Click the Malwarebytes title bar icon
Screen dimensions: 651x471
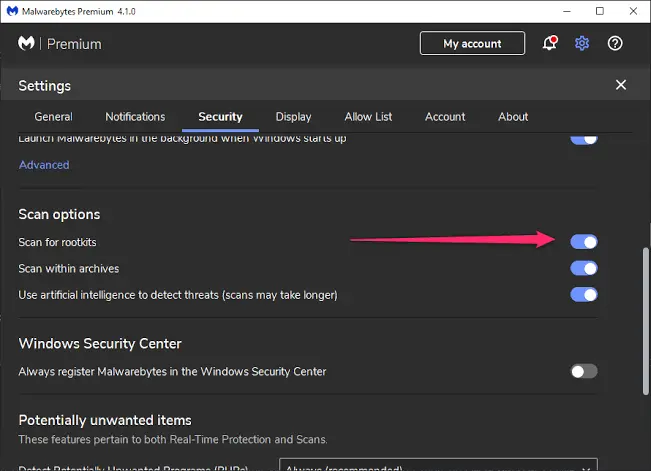[x=12, y=11]
